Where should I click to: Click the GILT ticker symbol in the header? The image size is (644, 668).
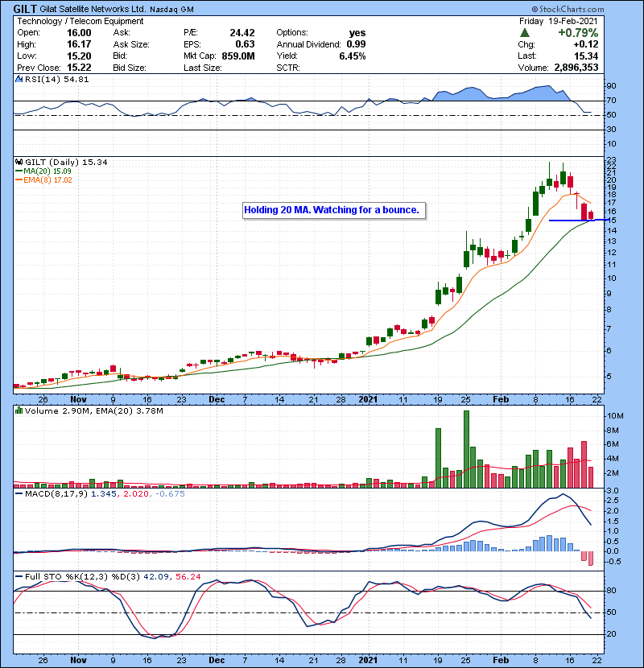pyautogui.click(x=25, y=9)
